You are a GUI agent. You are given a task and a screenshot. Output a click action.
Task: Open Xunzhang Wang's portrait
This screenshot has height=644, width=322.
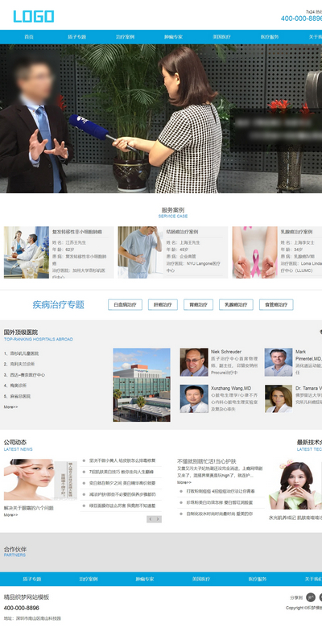click(x=194, y=398)
